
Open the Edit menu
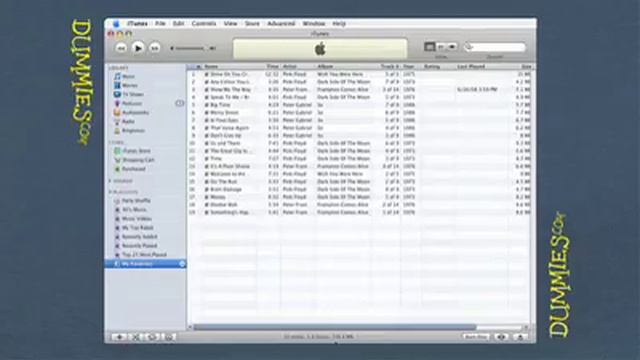178,24
